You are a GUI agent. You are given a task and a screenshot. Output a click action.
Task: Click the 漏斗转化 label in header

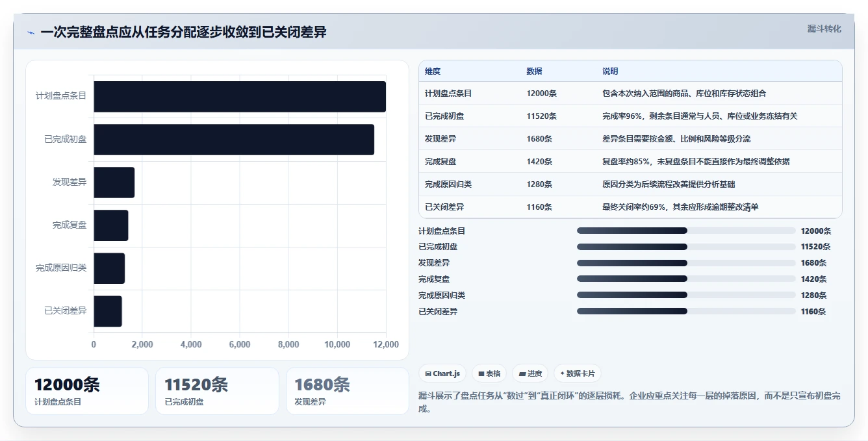click(824, 29)
